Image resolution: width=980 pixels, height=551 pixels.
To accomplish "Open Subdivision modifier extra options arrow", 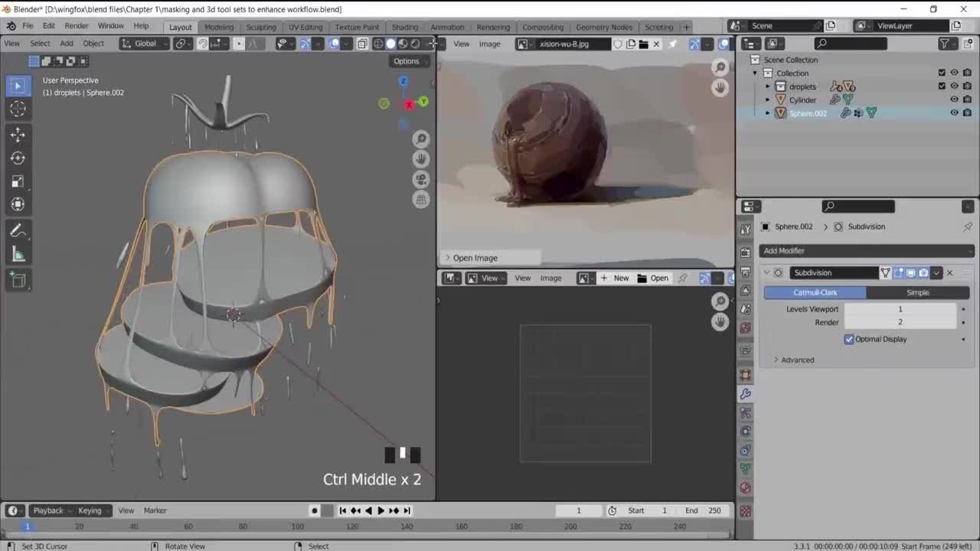I will (936, 272).
